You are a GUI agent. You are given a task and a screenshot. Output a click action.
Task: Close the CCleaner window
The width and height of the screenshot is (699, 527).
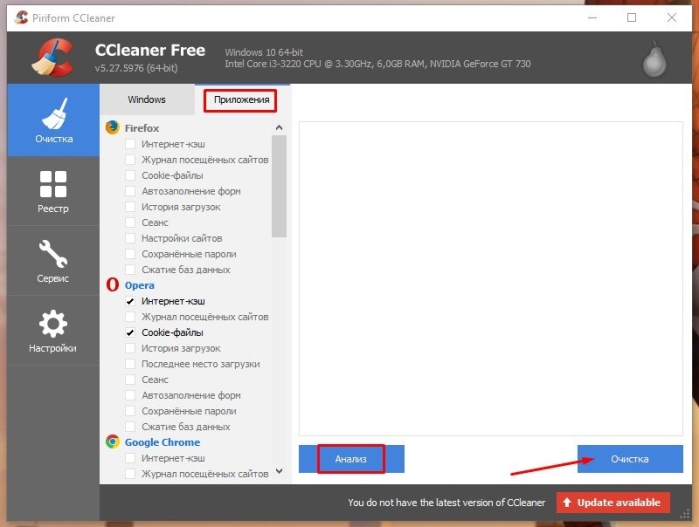[671, 18]
